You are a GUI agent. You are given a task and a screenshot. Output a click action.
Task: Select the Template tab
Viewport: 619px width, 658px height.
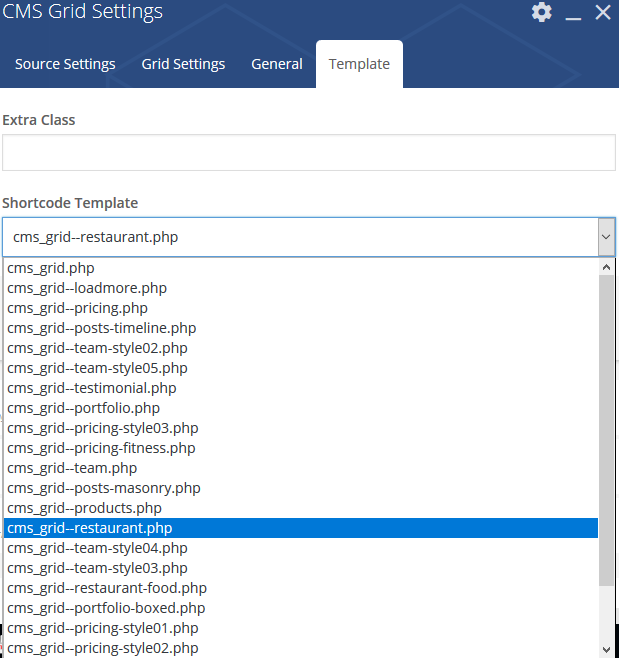tap(359, 64)
